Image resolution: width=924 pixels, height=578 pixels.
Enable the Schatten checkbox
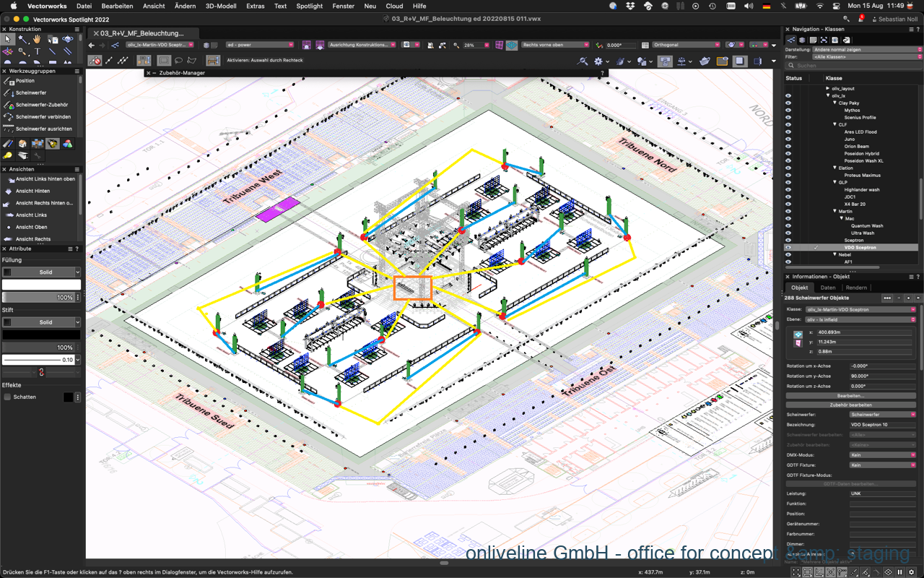point(7,397)
